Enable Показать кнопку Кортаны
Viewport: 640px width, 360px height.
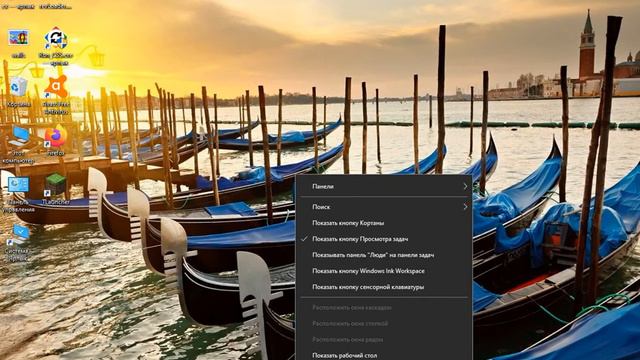coord(384,223)
